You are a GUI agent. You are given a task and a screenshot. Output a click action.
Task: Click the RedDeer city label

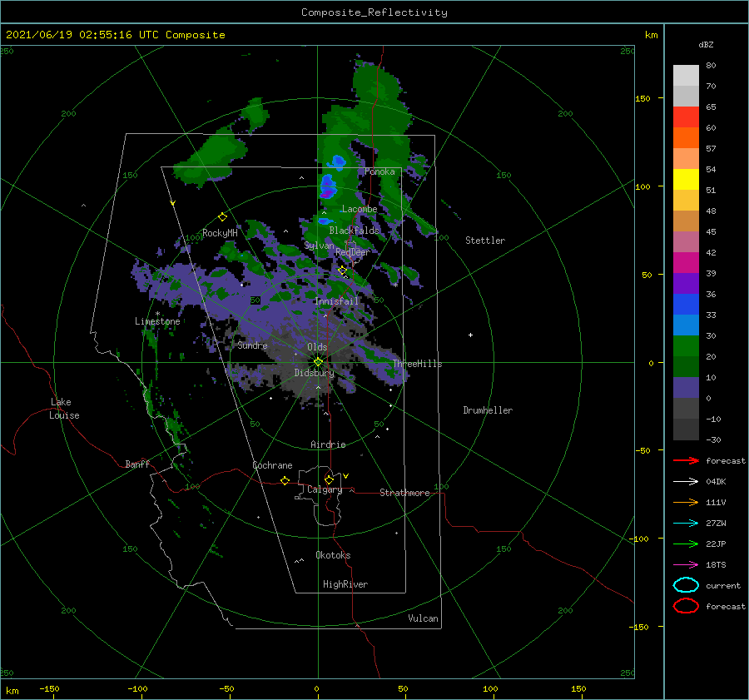353,252
